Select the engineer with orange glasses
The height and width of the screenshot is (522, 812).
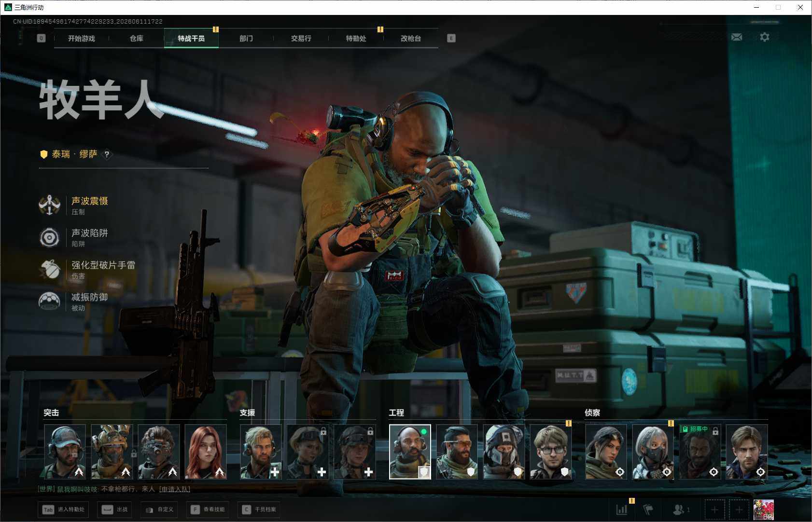[457, 452]
